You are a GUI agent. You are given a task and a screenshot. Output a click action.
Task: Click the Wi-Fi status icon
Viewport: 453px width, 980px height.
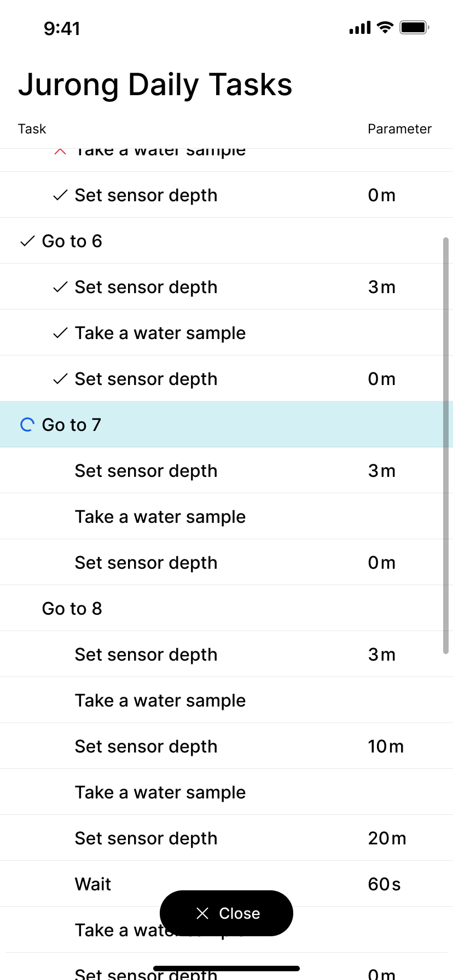(385, 28)
